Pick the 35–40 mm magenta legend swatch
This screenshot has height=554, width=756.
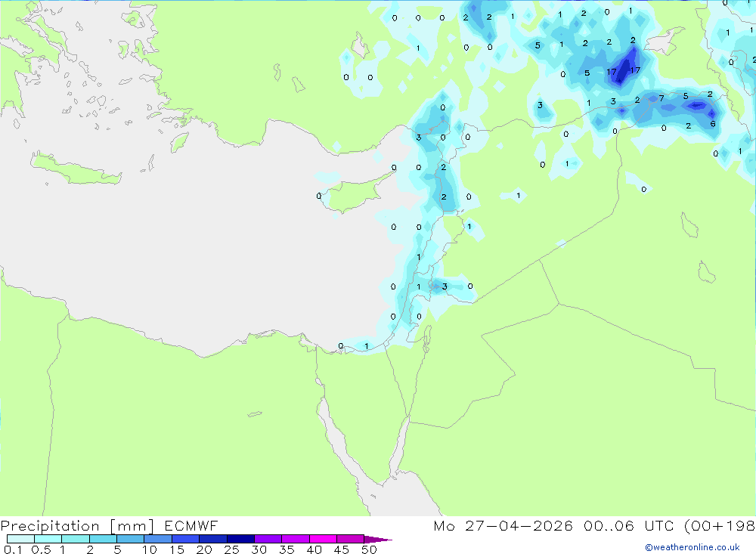(296, 539)
